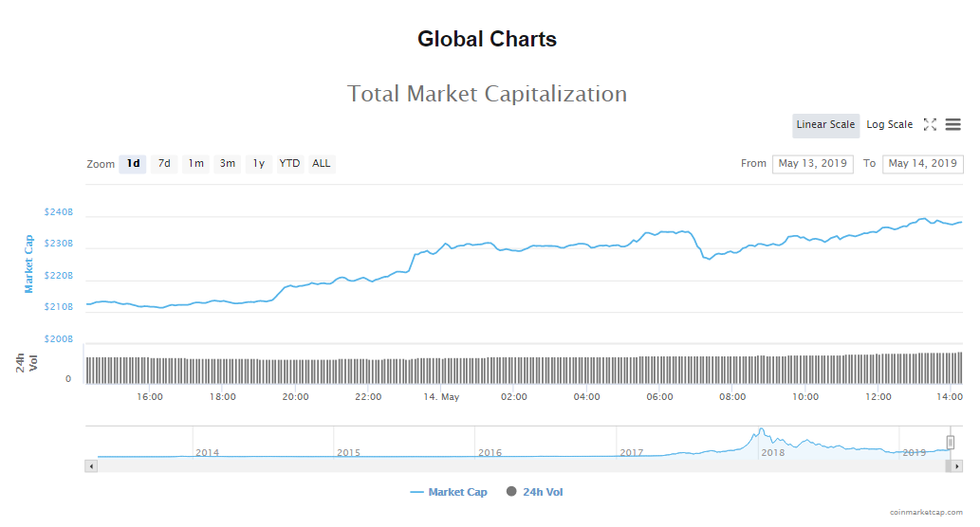
Task: Edit the To date field
Action: click(922, 164)
